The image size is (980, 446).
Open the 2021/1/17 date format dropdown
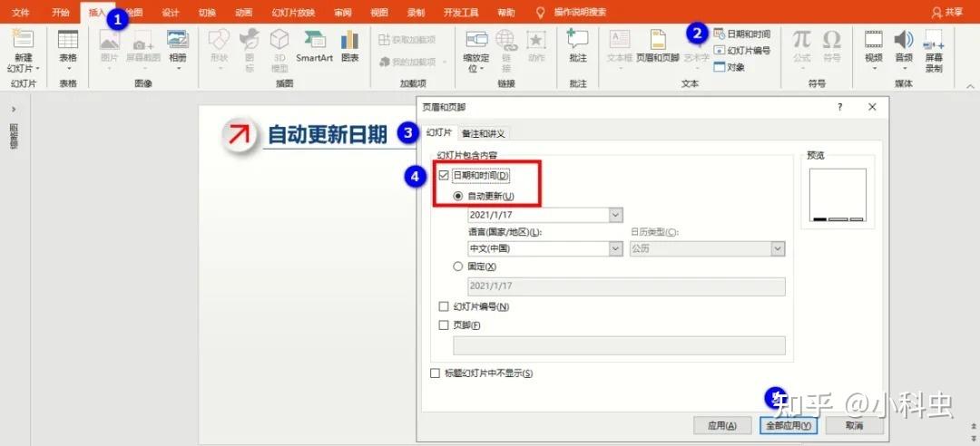[x=616, y=215]
